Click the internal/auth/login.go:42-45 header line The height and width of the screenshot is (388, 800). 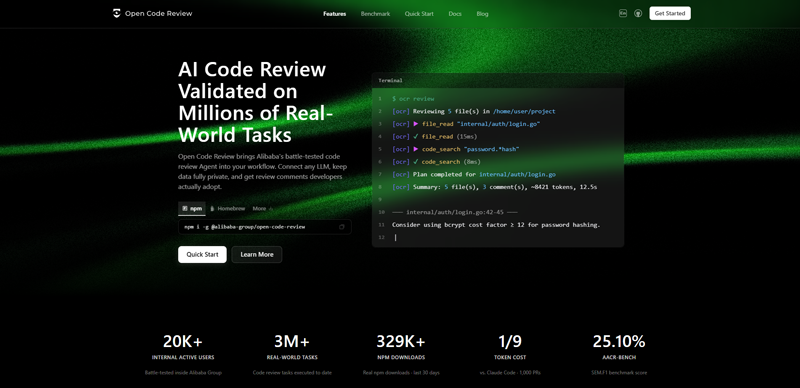point(455,212)
